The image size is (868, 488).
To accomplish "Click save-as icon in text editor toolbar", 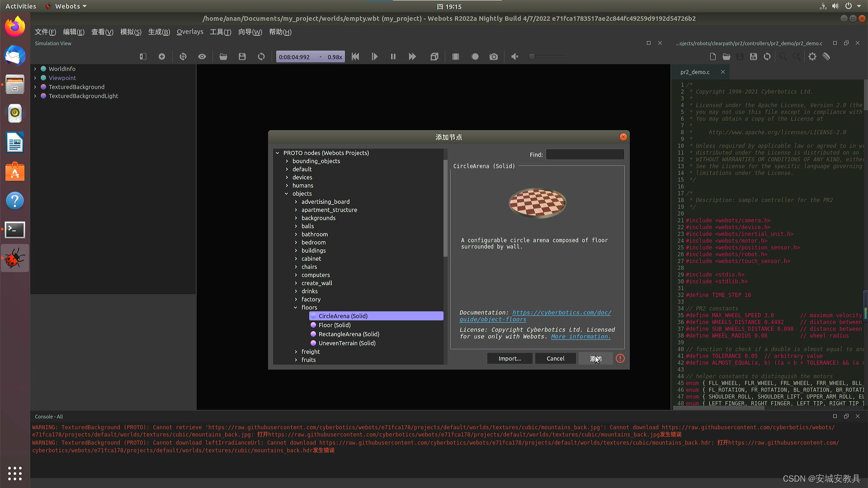I will tap(754, 56).
